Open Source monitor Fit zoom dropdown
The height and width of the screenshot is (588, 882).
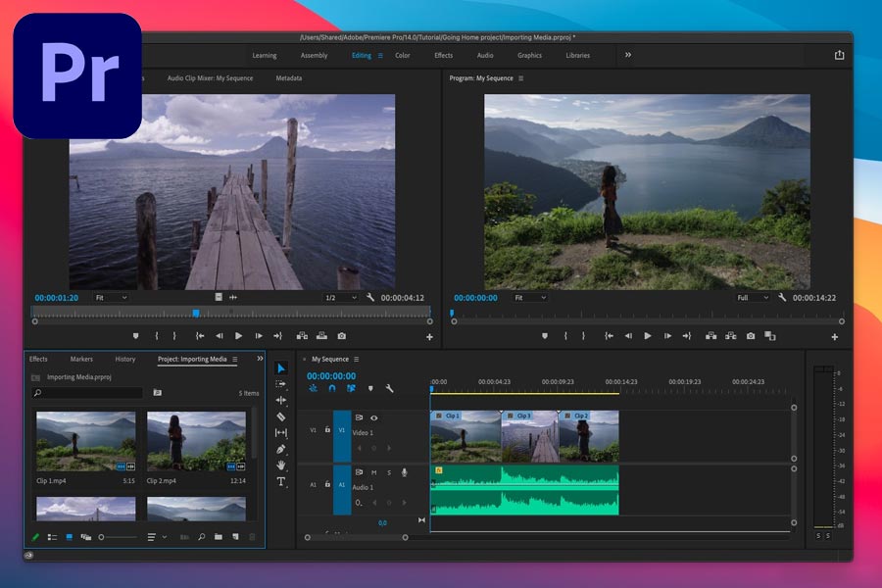(x=111, y=298)
